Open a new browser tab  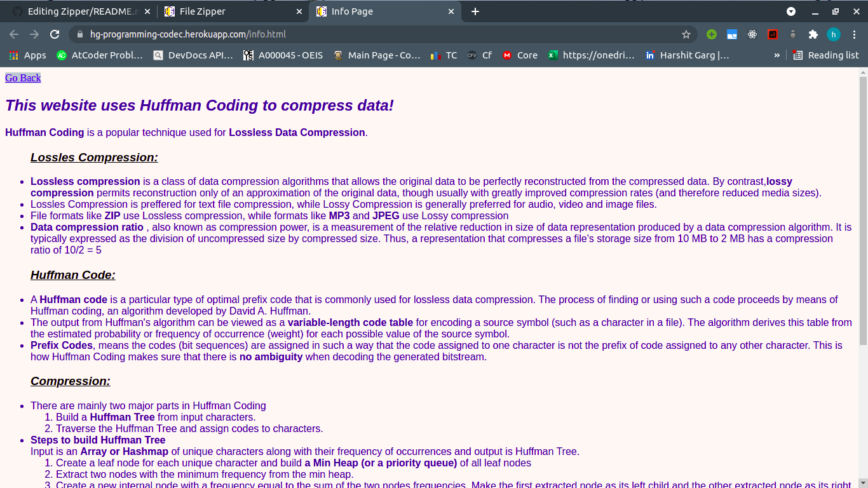coord(475,11)
